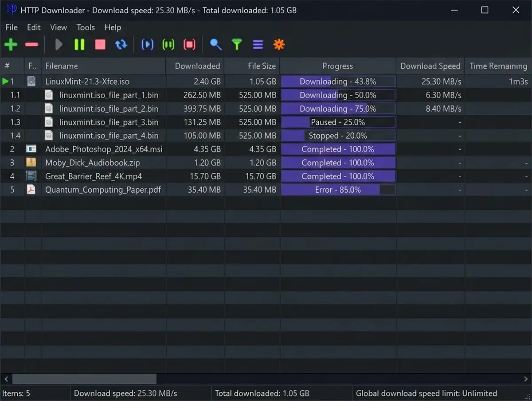532x401 pixels.
Task: Click the zip icon of Moby_Dick_Audiobook.zip
Action: 31,163
